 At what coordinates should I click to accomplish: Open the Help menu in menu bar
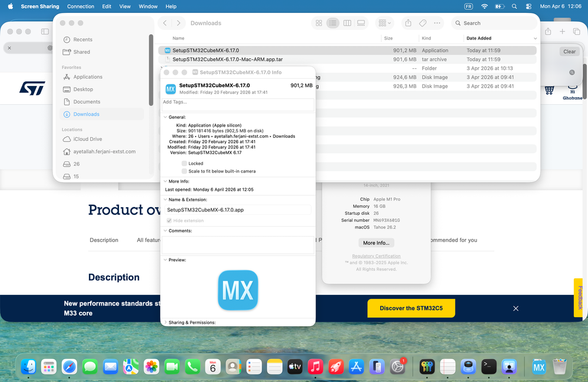(x=171, y=6)
